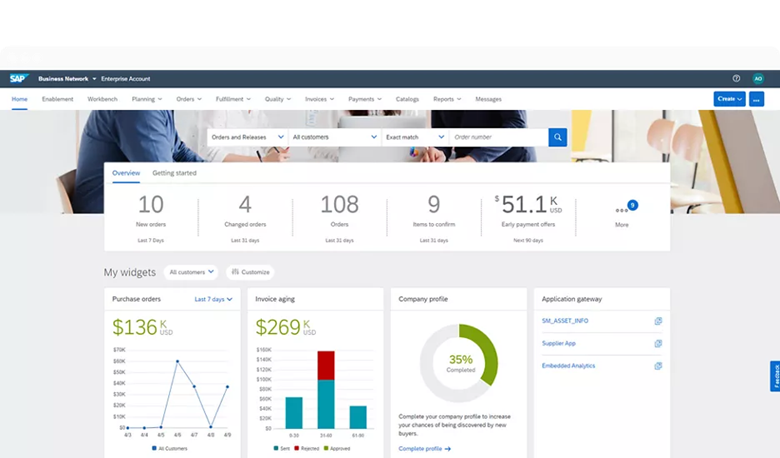
Task: Open the All customers widget filter
Action: (x=192, y=272)
